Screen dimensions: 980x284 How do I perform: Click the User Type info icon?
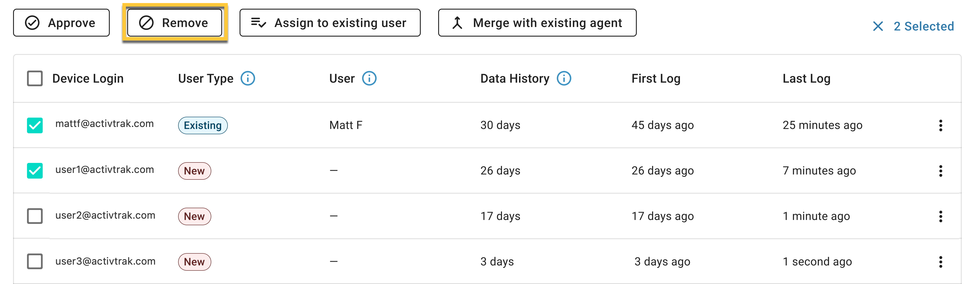pos(248,78)
